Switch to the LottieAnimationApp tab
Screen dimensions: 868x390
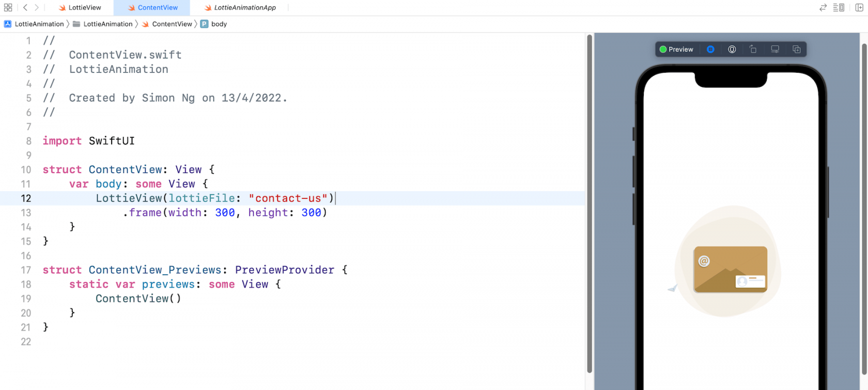coord(240,8)
